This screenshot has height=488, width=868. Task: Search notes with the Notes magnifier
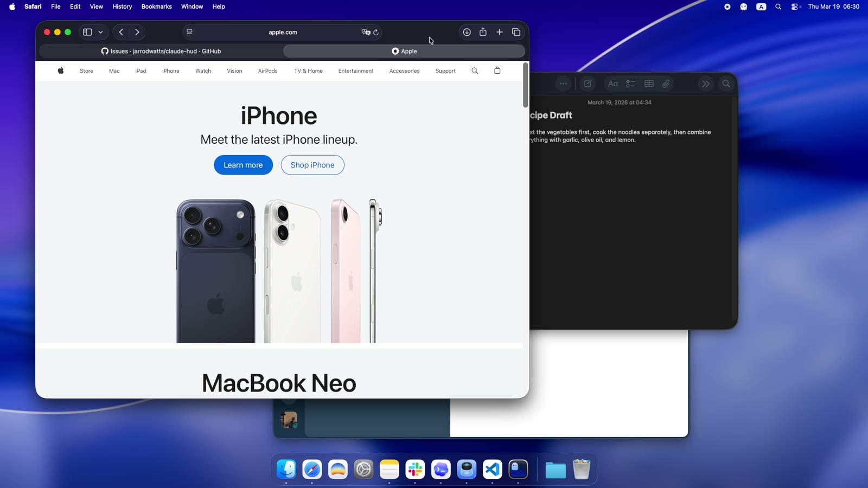pyautogui.click(x=726, y=84)
